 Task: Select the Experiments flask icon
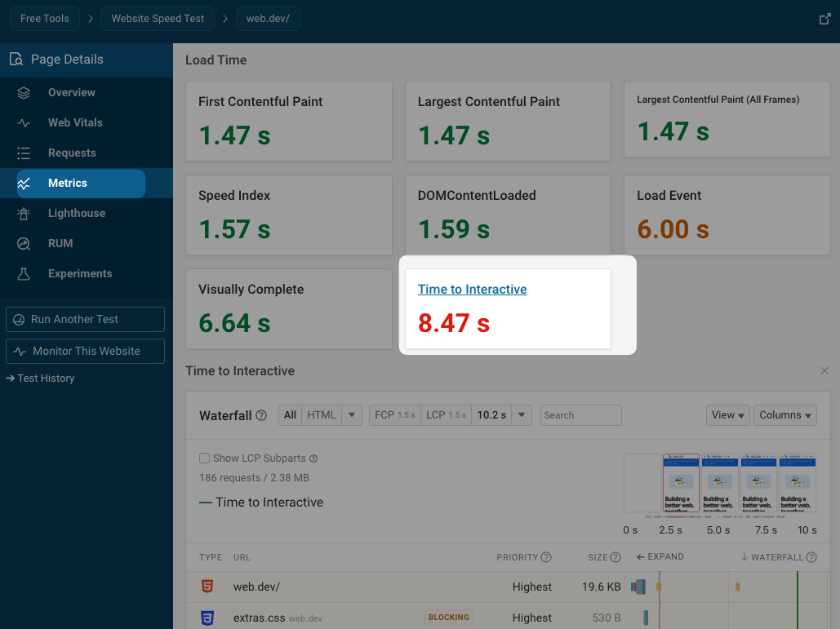pyautogui.click(x=24, y=273)
